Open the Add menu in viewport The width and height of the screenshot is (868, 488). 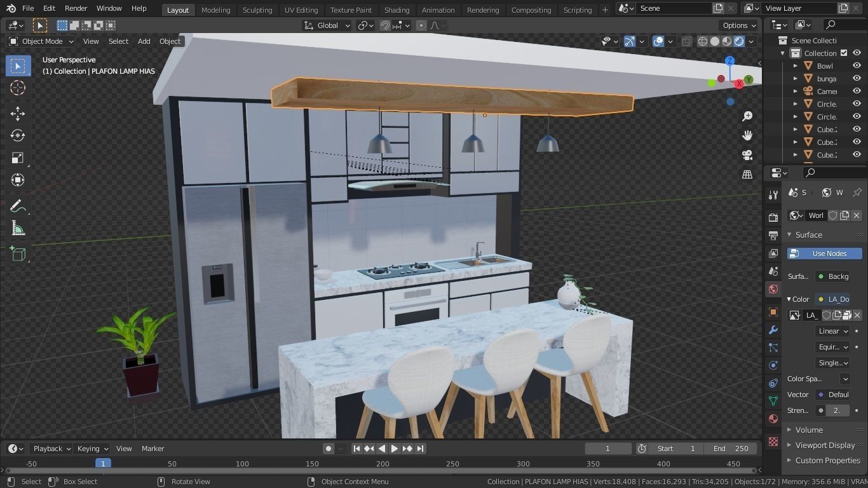[144, 41]
